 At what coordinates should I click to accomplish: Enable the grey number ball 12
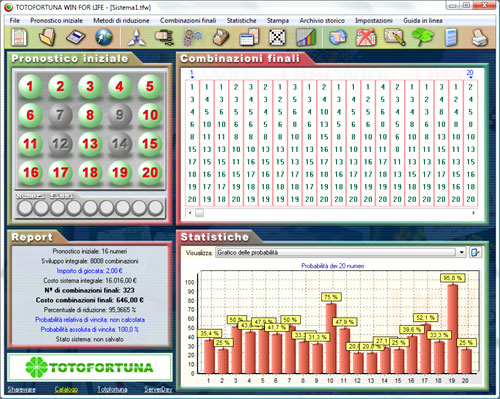60,144
